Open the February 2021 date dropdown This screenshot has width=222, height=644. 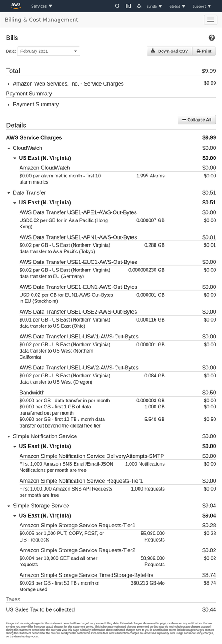click(x=49, y=51)
